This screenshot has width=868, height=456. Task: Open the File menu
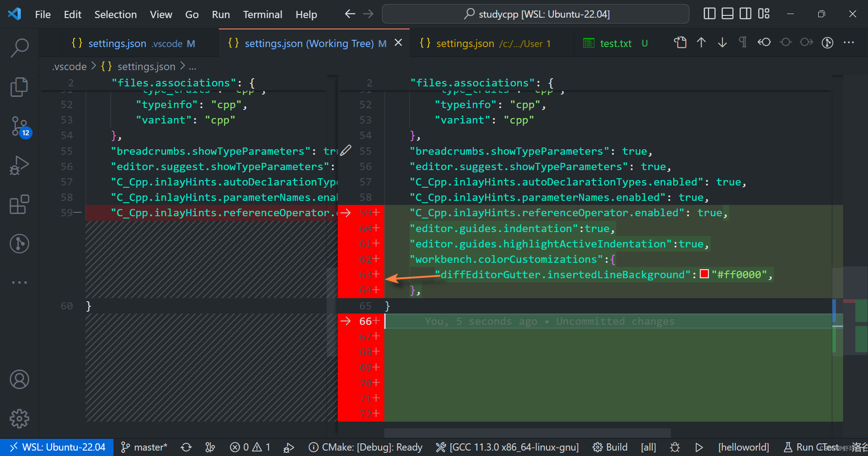click(x=43, y=14)
